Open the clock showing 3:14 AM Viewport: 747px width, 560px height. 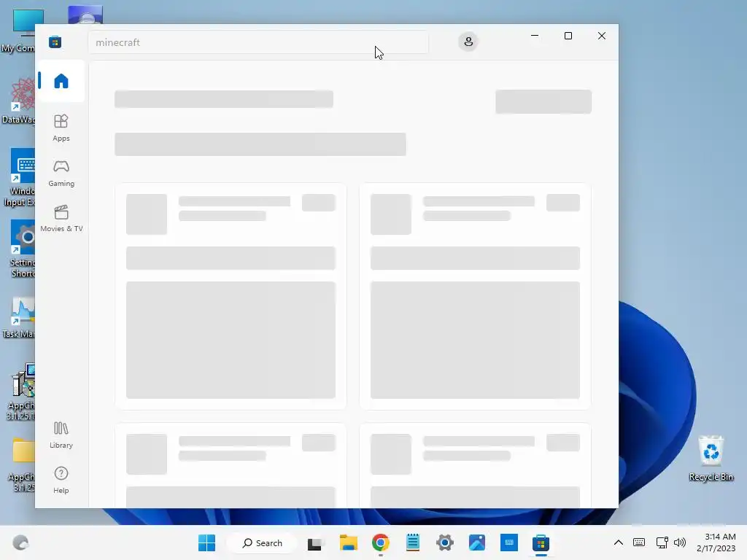pyautogui.click(x=716, y=542)
